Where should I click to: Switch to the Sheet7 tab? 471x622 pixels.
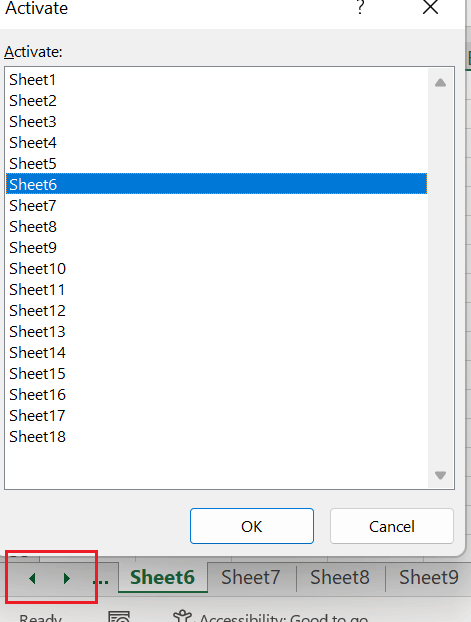(251, 577)
